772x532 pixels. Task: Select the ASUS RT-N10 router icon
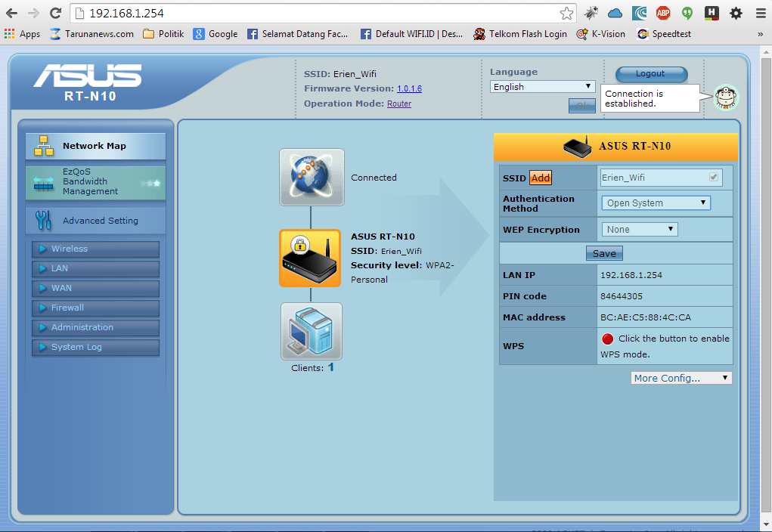pyautogui.click(x=311, y=258)
